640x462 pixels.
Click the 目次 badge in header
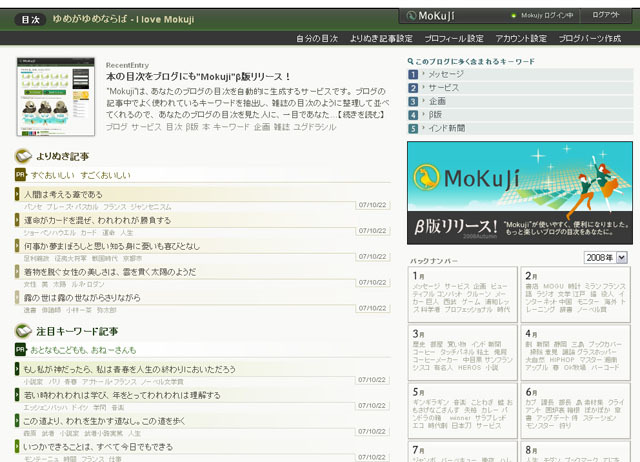point(31,19)
